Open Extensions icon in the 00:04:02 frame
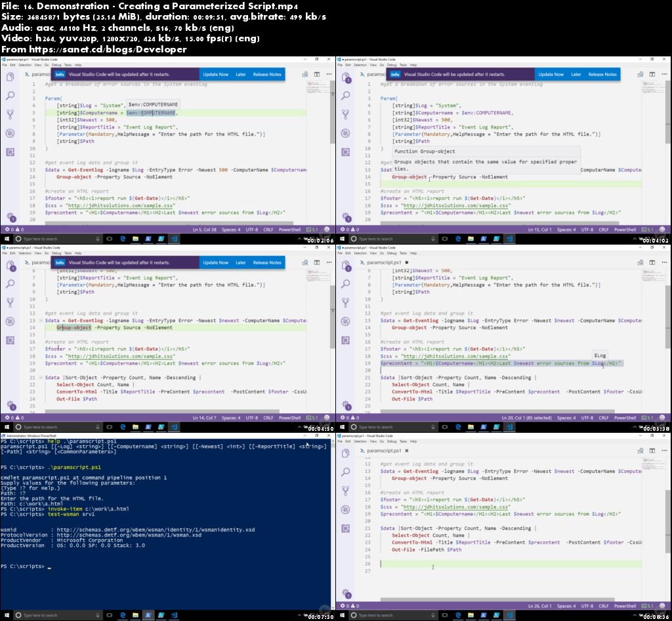Screen dimensions: 672x621 (346, 152)
